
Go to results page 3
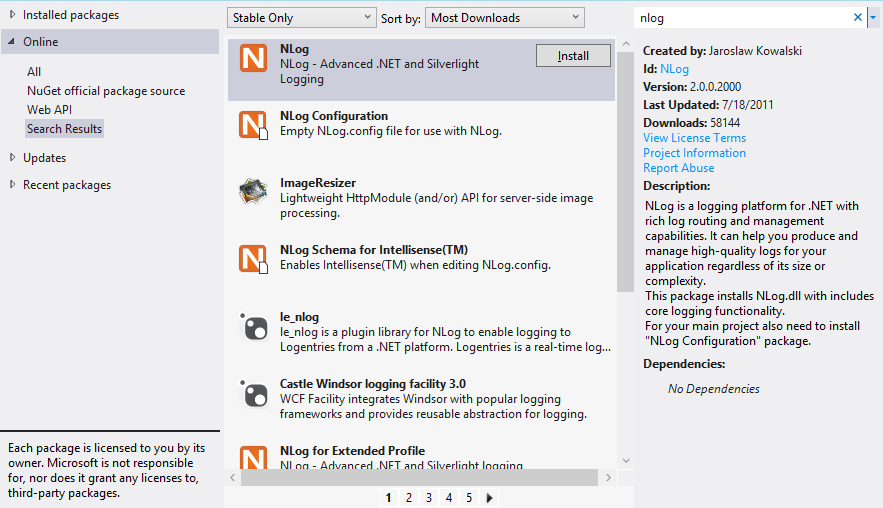click(x=429, y=498)
